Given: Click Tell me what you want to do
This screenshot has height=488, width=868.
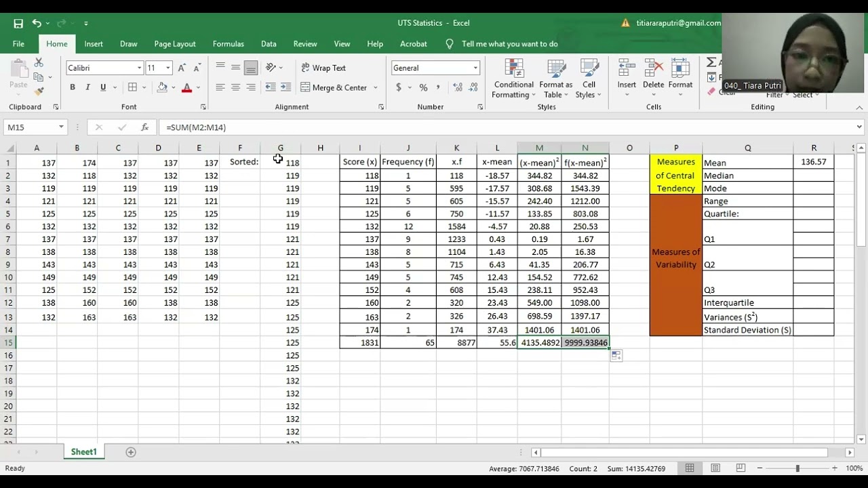Looking at the screenshot, I should [509, 44].
